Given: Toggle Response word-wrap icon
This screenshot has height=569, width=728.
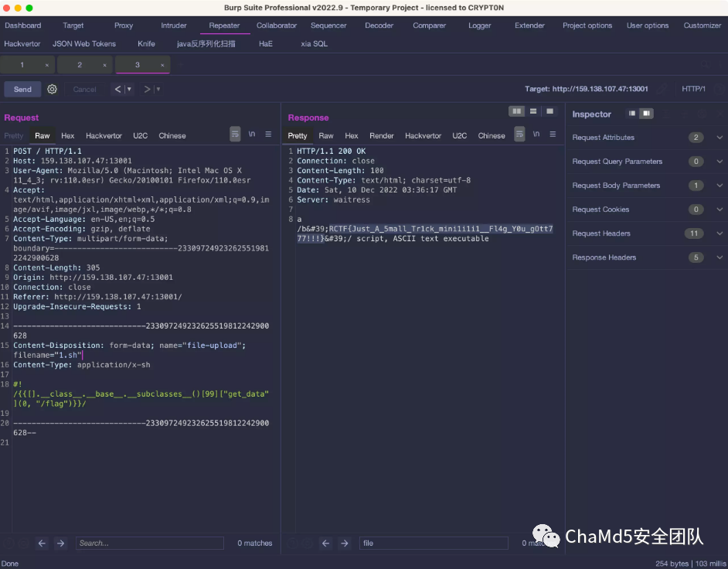Looking at the screenshot, I should 519,135.
